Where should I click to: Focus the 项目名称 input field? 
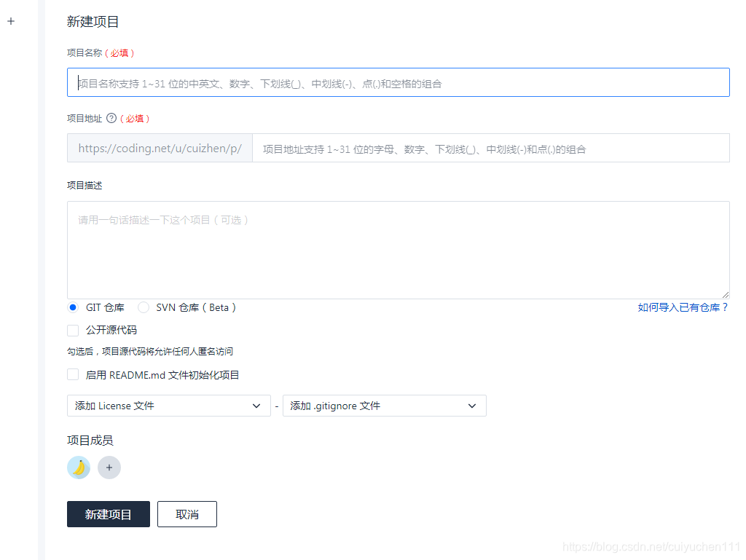(398, 83)
